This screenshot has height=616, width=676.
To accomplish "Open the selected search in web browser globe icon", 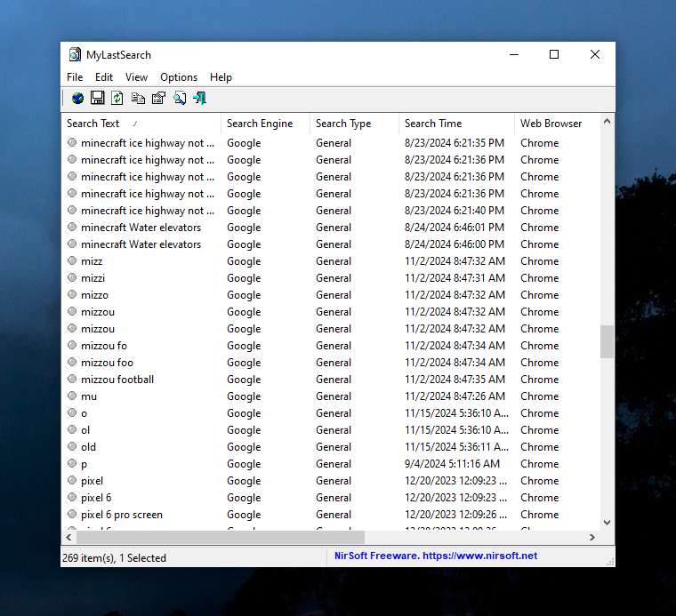I will click(x=77, y=98).
